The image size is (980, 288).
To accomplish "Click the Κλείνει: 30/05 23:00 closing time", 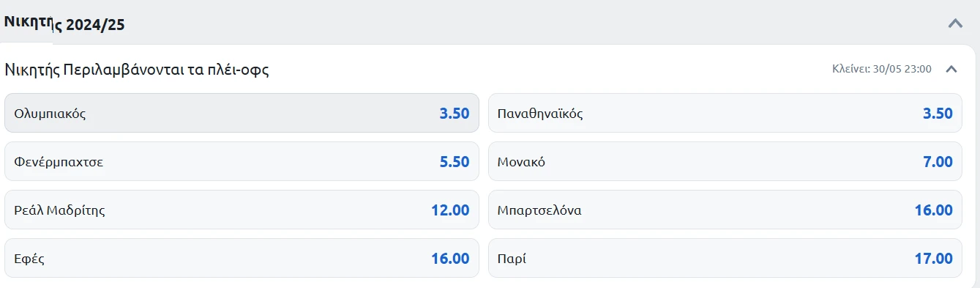I will pyautogui.click(x=881, y=69).
